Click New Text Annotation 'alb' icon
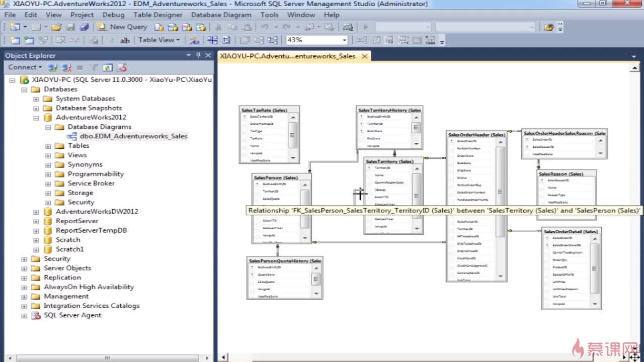Screen dimensions: 644x362 124,40
